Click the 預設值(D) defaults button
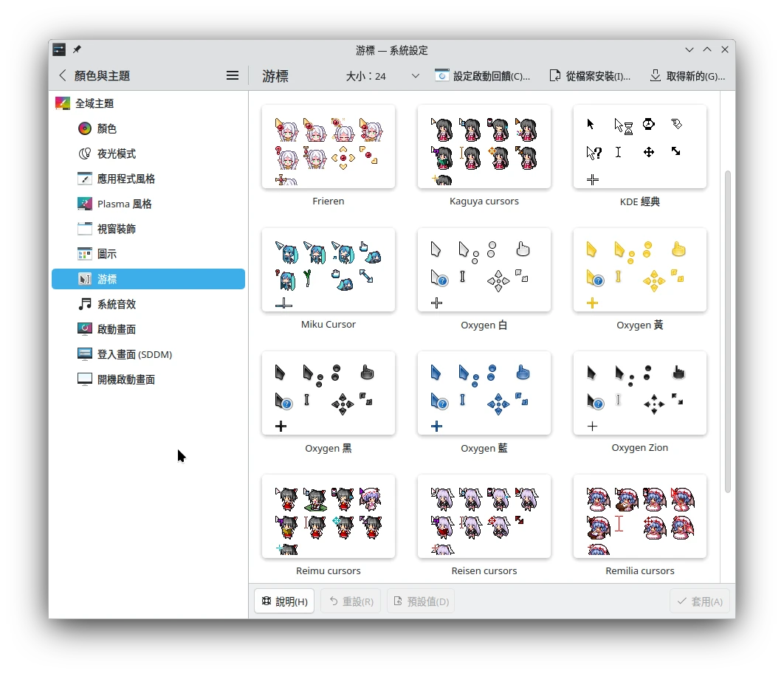784x676 pixels. (x=421, y=601)
